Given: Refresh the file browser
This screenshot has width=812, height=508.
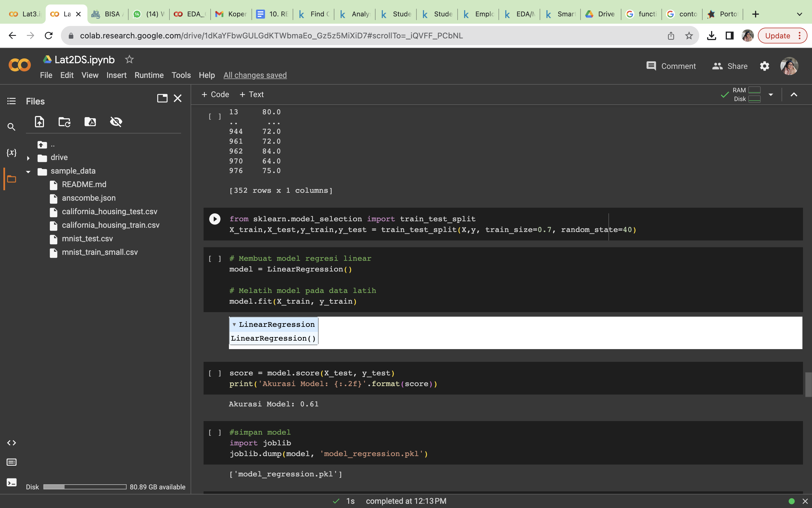Looking at the screenshot, I should tap(64, 122).
